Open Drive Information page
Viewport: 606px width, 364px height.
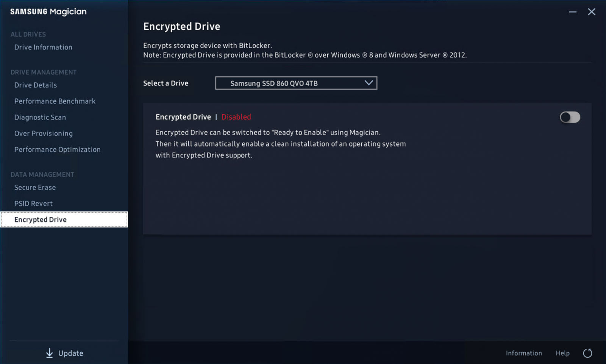tap(43, 47)
